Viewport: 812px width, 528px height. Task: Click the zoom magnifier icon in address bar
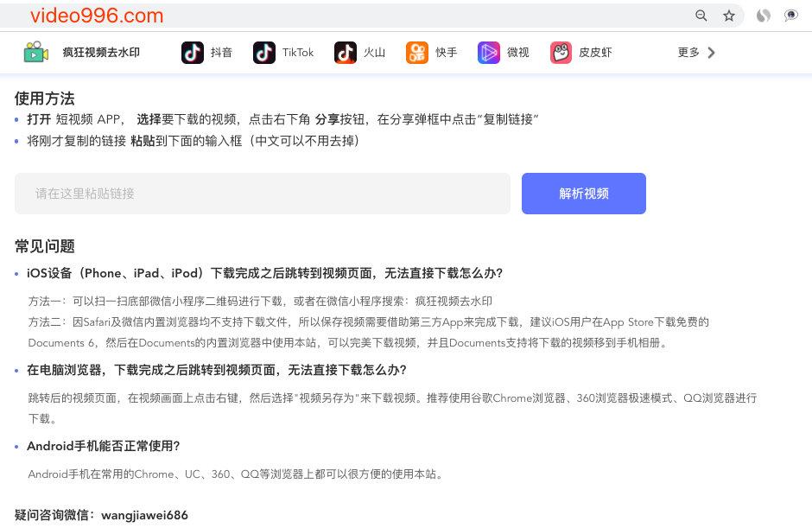pos(701,16)
